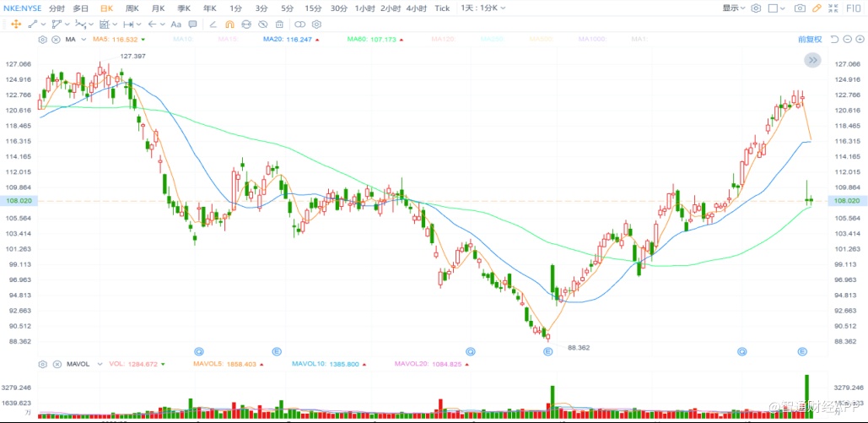Click the double-arrow expand panel button
The width and height of the screenshot is (868, 423).
coord(812,61)
